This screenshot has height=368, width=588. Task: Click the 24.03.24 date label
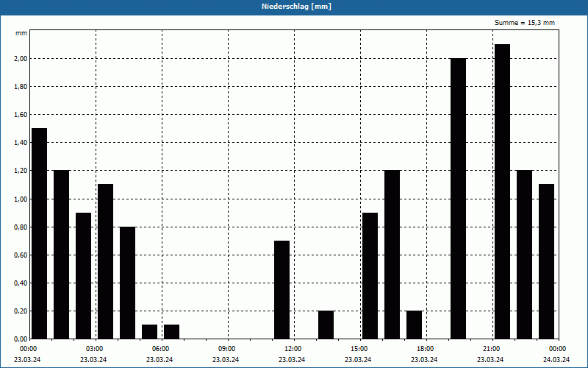click(x=556, y=360)
